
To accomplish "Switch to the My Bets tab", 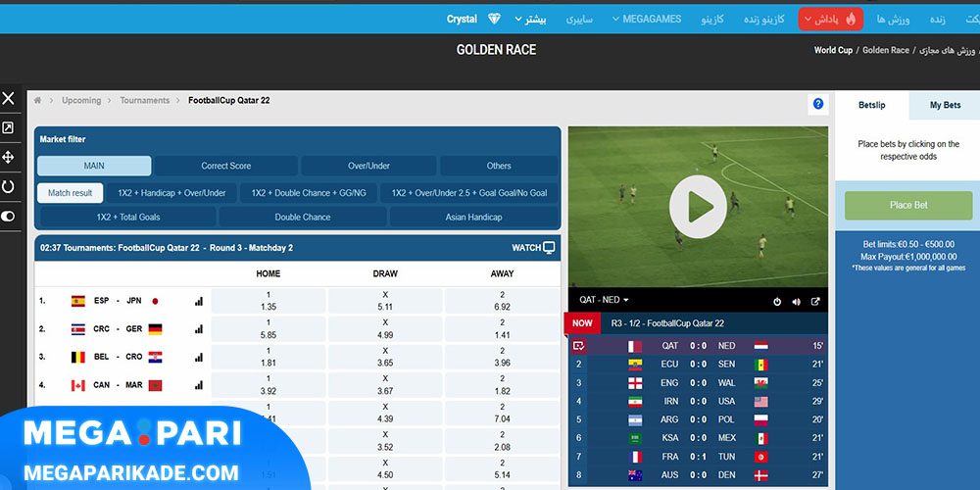I will coord(945,105).
